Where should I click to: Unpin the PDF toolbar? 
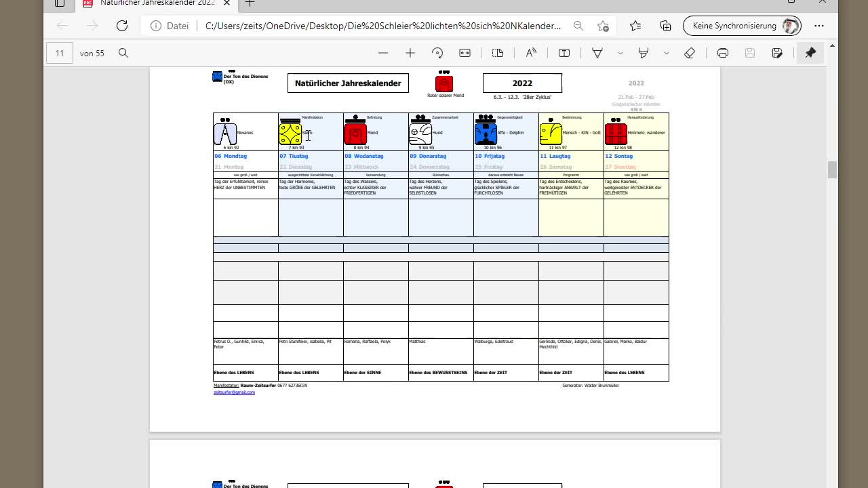click(810, 53)
